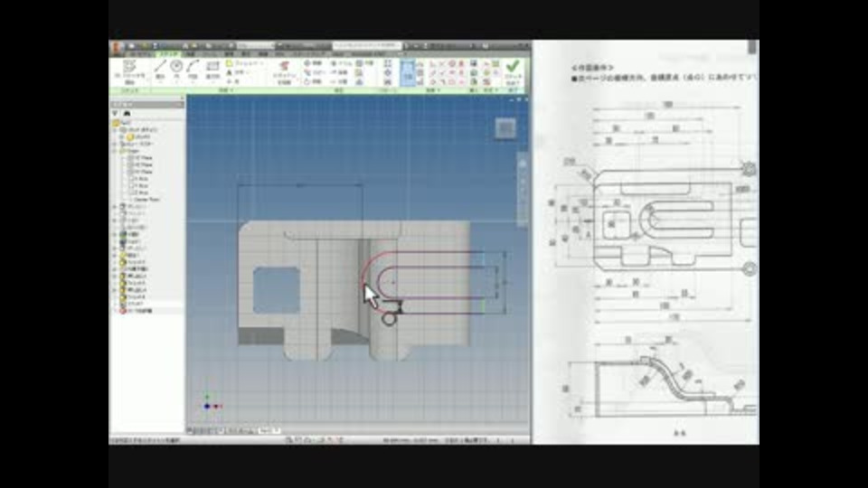Open the Sketch ribbon tab
Viewport: 868px width, 488px height.
167,54
